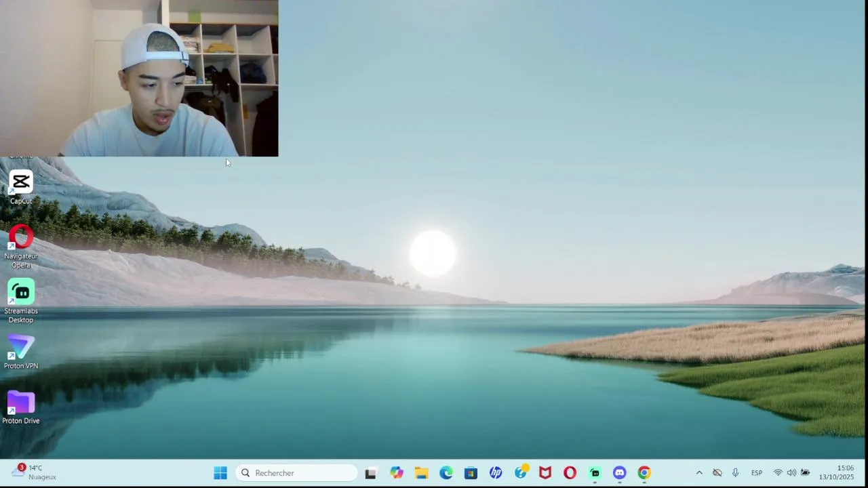Expand the hidden system tray icons
Screen dimensions: 868x488
click(699, 473)
